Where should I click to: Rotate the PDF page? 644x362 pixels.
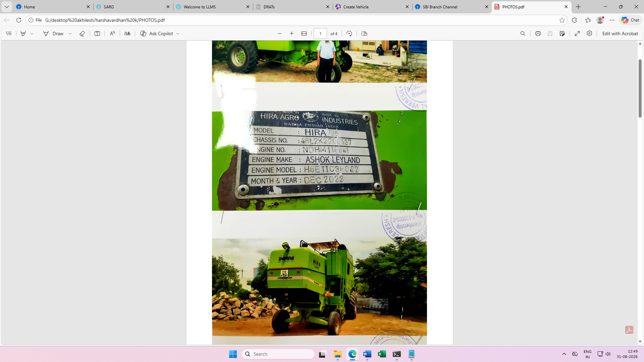coord(349,34)
